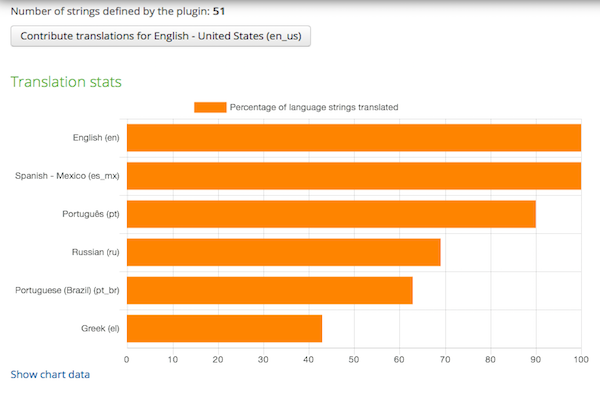600x400 pixels.
Task: Select the Portuguese (Brazil) bar
Action: [x=269, y=290]
